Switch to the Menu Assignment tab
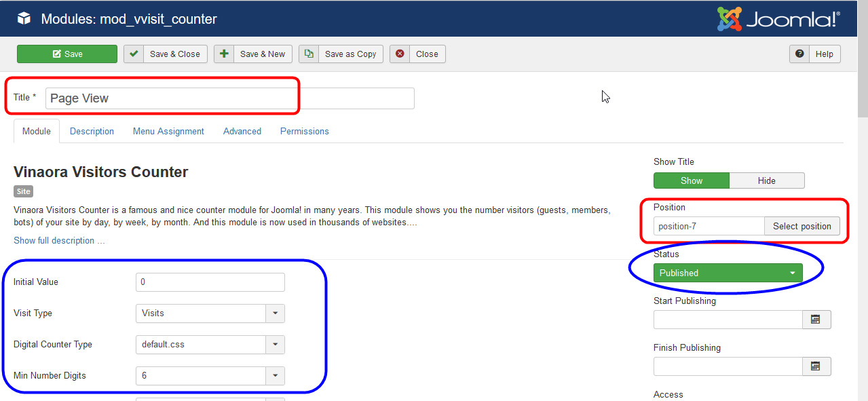 168,131
